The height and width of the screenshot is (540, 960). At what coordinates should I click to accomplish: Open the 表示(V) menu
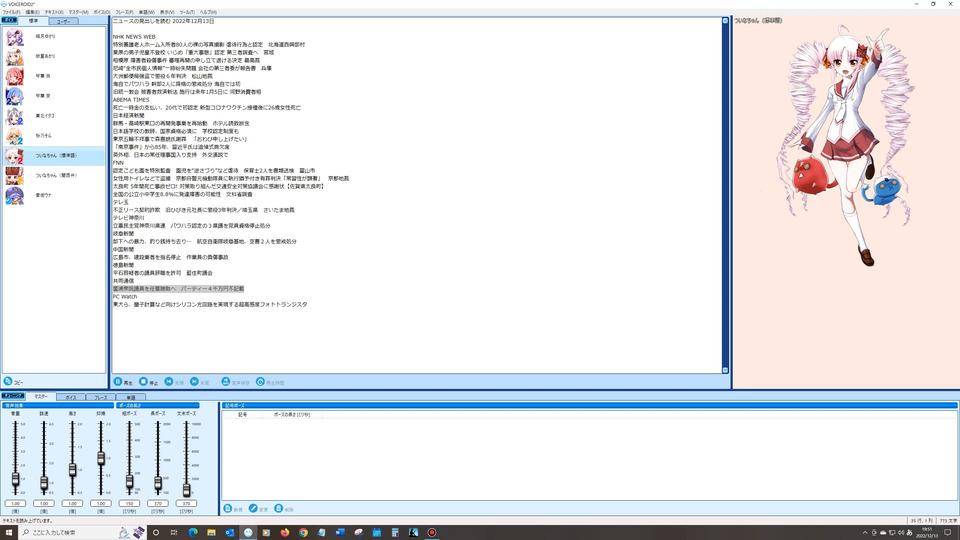[x=167, y=12]
